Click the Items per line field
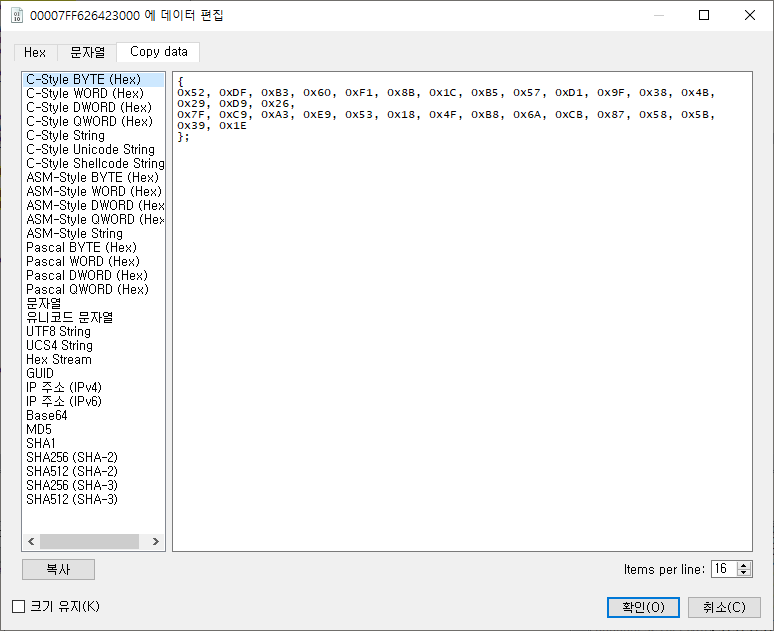Viewport: 774px width, 631px height. click(x=724, y=569)
